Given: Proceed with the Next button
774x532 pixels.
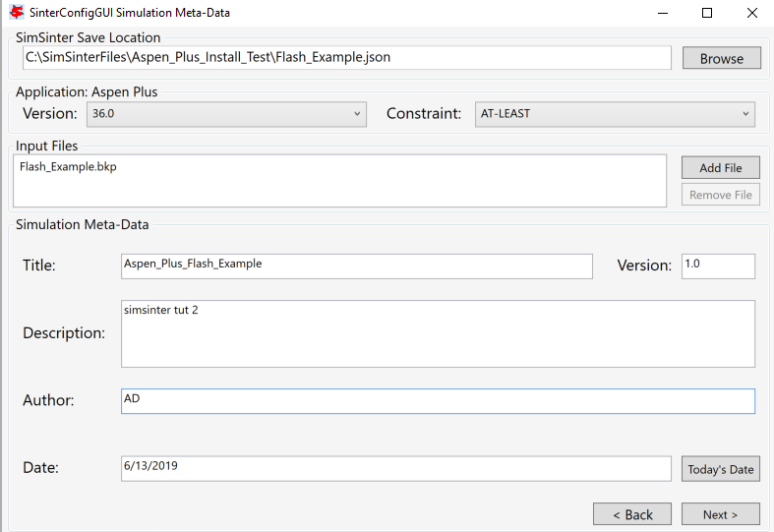Looking at the screenshot, I should click(x=720, y=514).
